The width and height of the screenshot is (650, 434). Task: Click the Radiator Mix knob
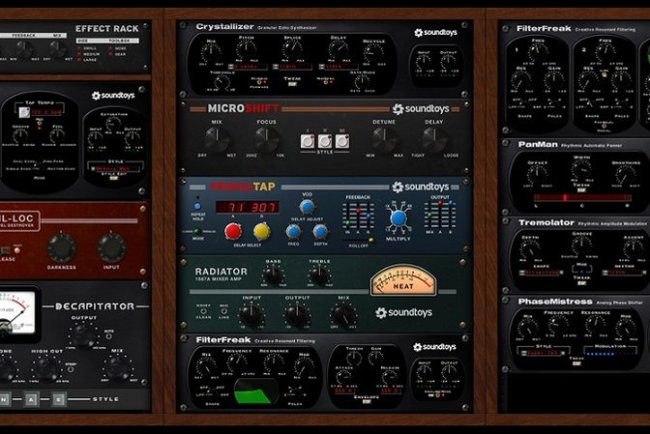pos(344,315)
